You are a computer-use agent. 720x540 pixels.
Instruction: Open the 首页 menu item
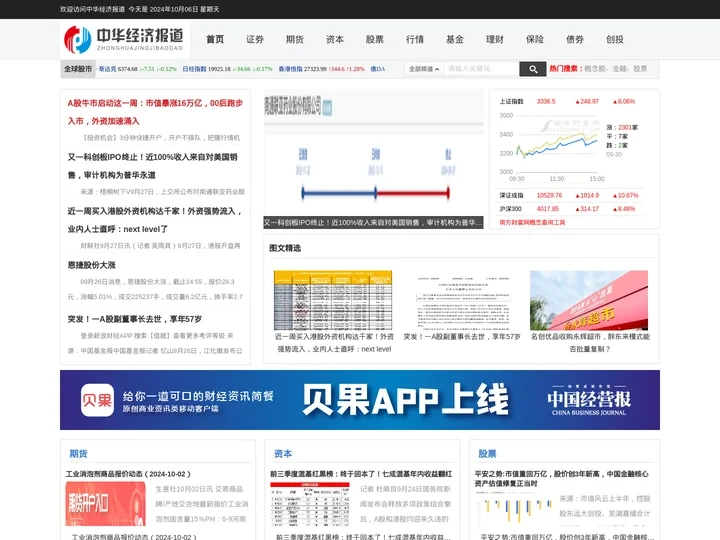coord(215,39)
